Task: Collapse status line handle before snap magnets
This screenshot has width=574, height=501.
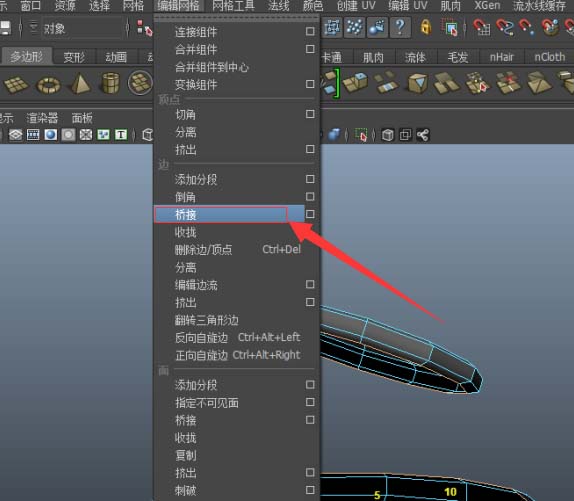Action: coord(465,28)
